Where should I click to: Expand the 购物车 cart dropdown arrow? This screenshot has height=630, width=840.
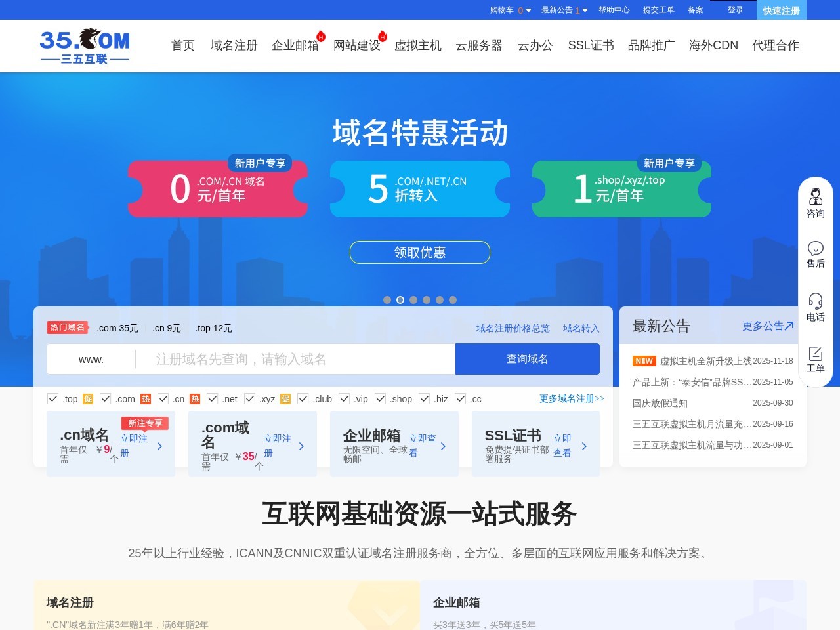pyautogui.click(x=529, y=10)
